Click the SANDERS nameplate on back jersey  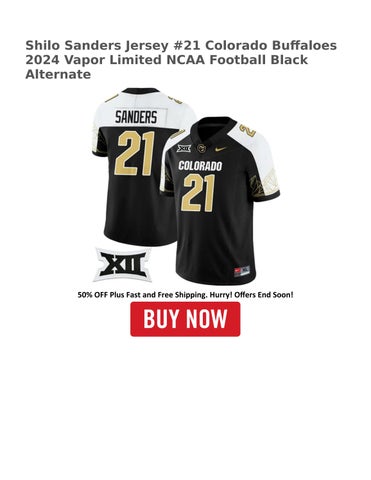[x=136, y=117]
